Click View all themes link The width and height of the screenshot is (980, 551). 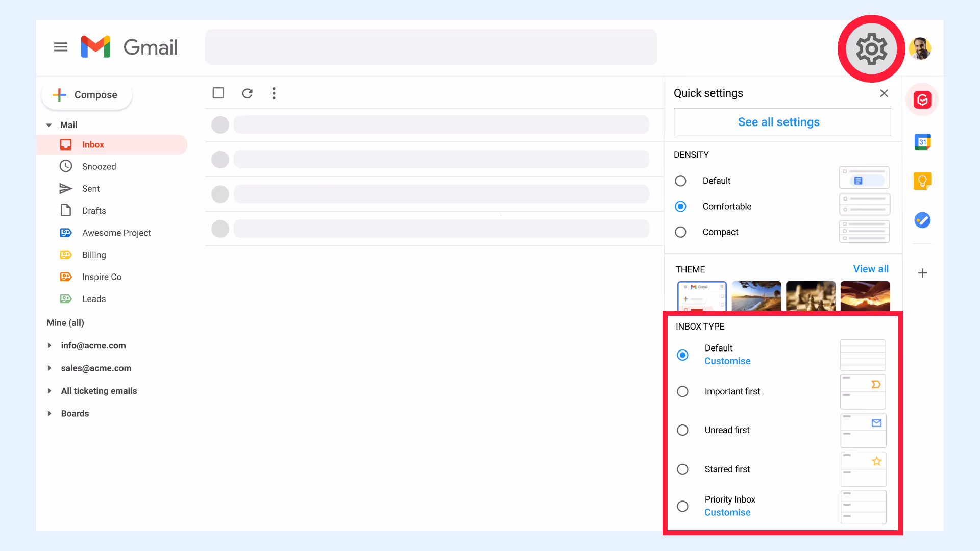click(871, 269)
